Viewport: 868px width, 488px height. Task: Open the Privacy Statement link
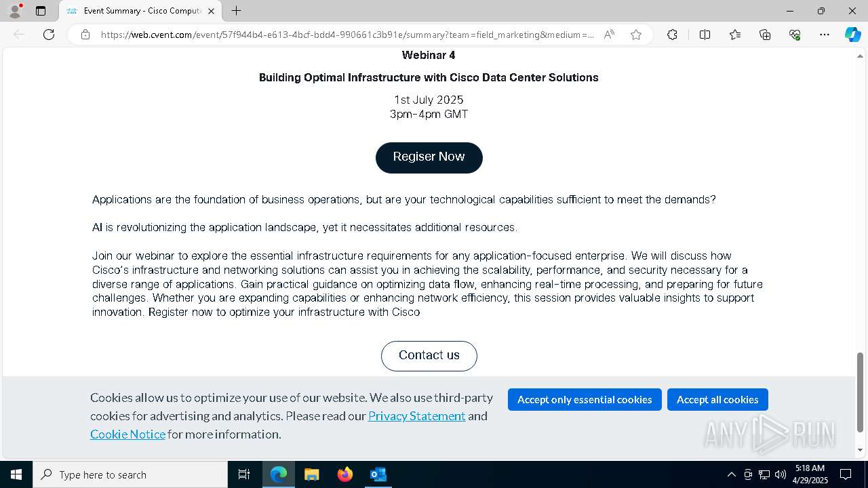point(416,416)
